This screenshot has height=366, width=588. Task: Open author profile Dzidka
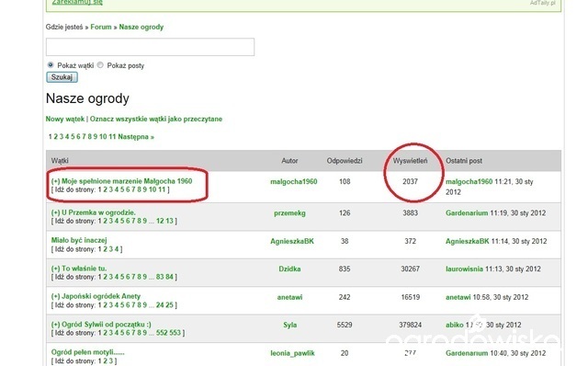[x=290, y=269]
